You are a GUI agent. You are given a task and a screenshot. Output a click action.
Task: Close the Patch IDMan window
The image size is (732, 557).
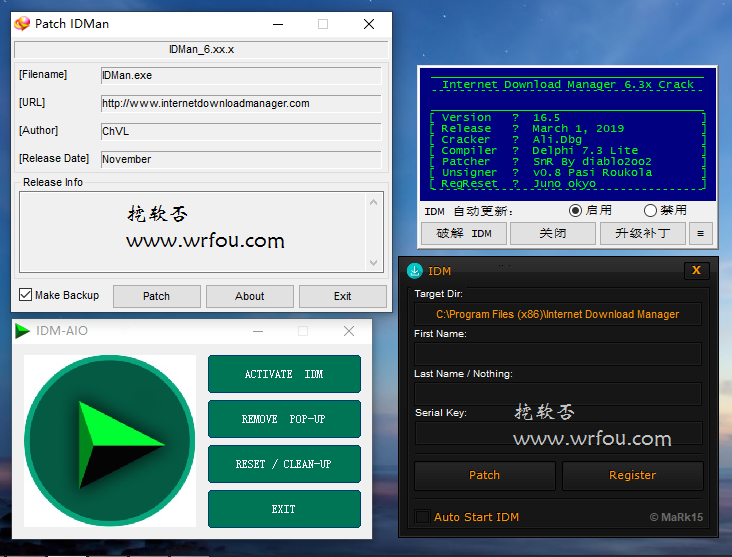[369, 24]
